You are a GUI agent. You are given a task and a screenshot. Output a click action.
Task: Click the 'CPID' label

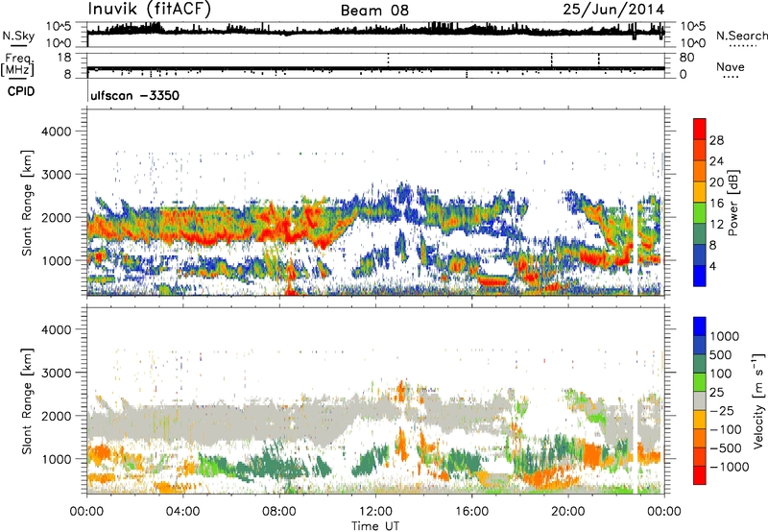coord(21,91)
